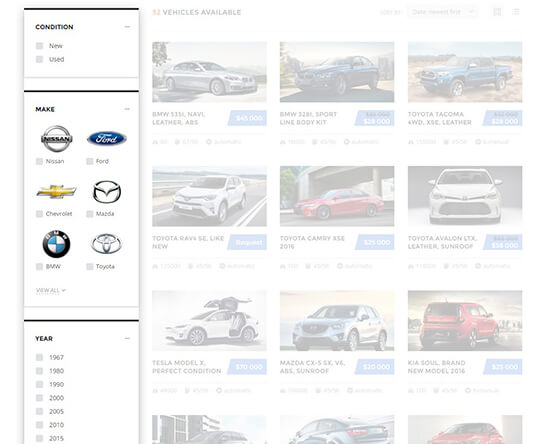Screen dimensions: 545x444
Task: Check the 1967 year checkbox
Action: 39,357
